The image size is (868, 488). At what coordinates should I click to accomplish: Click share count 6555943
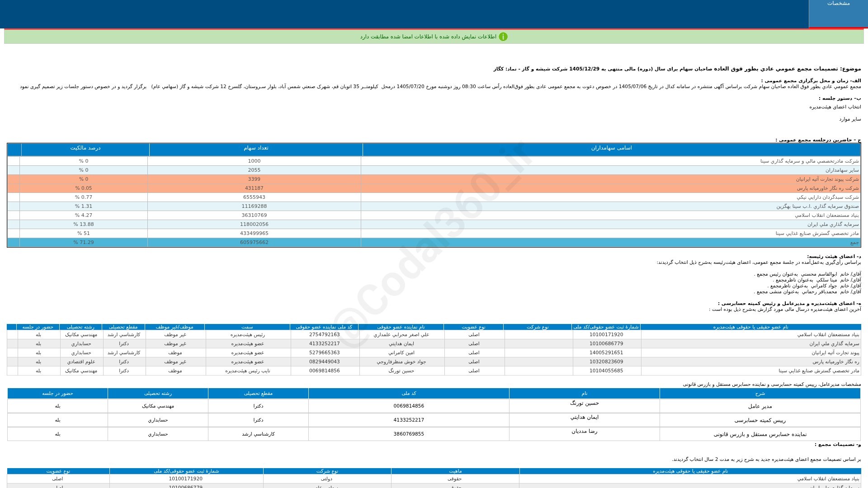[254, 197]
